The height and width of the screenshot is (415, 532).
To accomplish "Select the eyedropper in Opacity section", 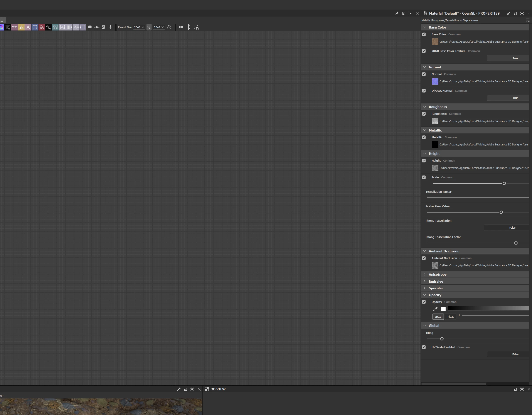I will coord(435,309).
